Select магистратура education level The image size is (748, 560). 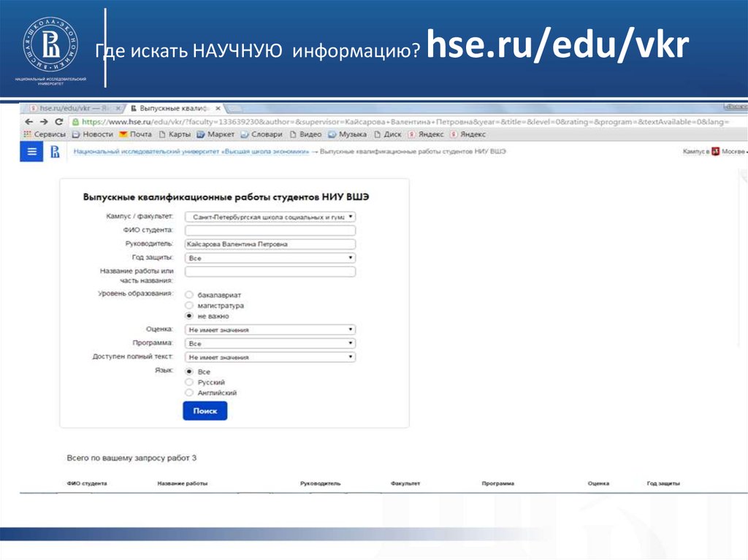pyautogui.click(x=190, y=306)
